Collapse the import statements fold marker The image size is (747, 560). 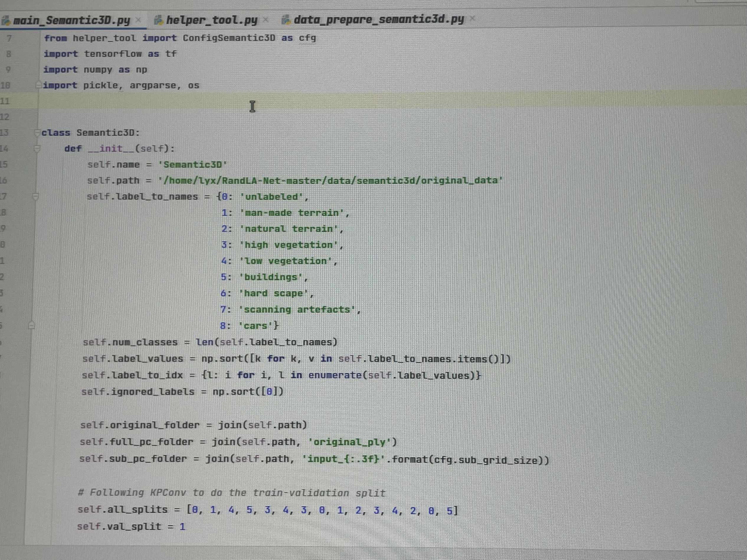(x=38, y=85)
